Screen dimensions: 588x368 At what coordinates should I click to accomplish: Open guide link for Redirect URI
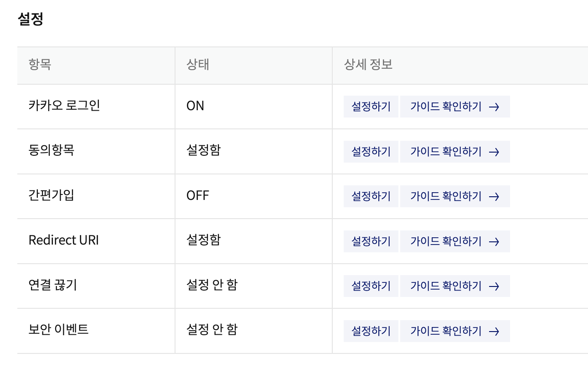(x=454, y=241)
